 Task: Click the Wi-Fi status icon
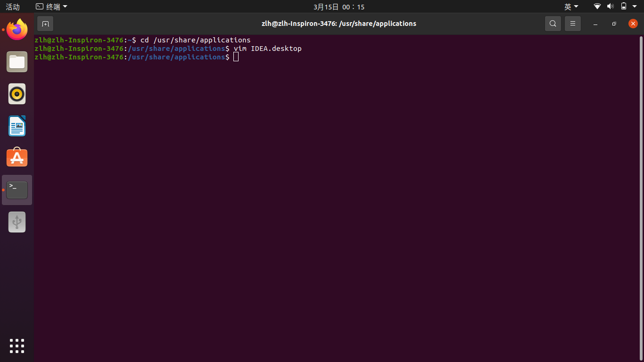tap(597, 7)
